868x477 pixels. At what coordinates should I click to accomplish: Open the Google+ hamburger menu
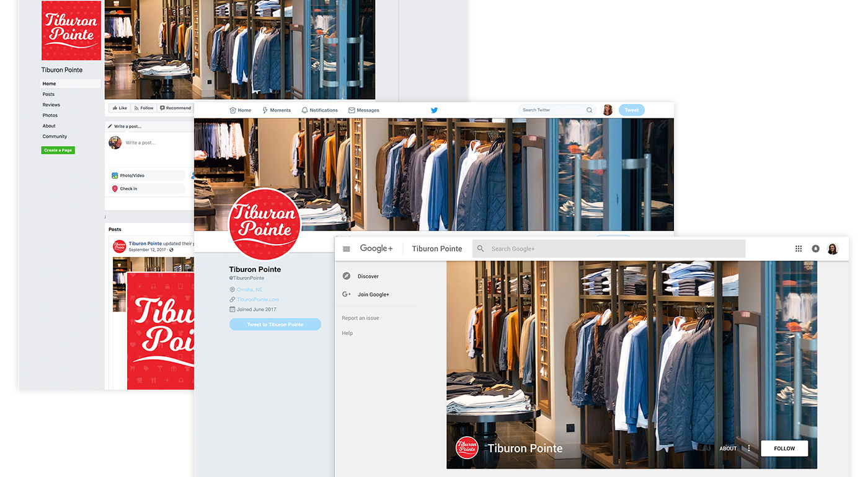pos(347,249)
